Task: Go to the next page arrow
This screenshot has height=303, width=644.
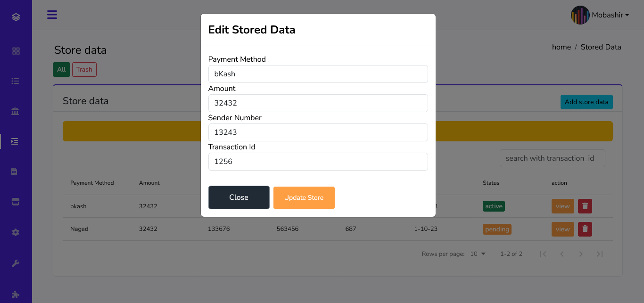Action: pos(580,254)
